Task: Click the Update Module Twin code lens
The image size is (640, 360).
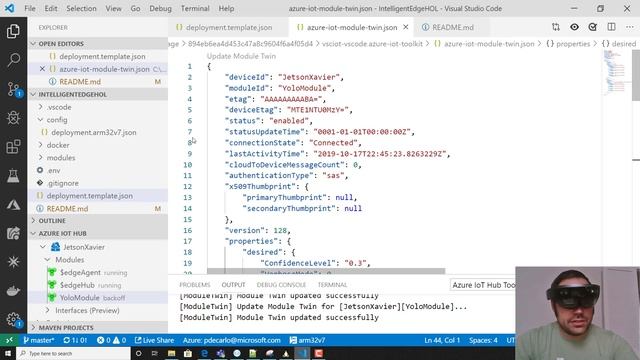Action: pos(241,56)
